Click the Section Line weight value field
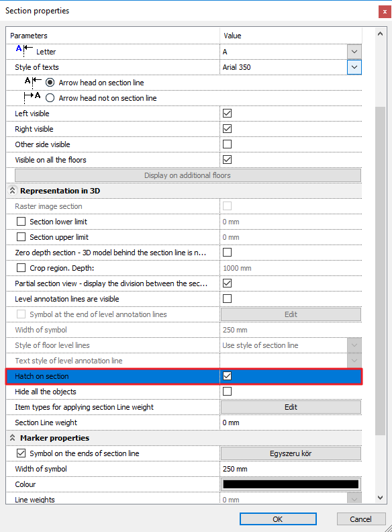Image resolution: width=392 pixels, height=532 pixels. click(291, 423)
